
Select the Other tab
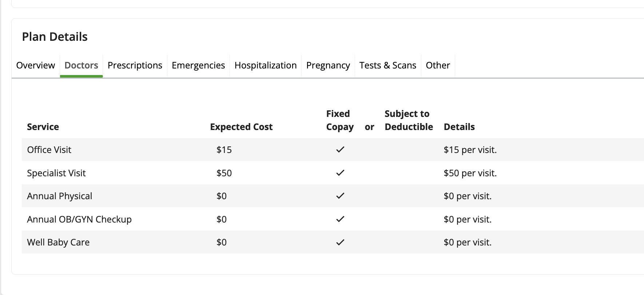[438, 66]
